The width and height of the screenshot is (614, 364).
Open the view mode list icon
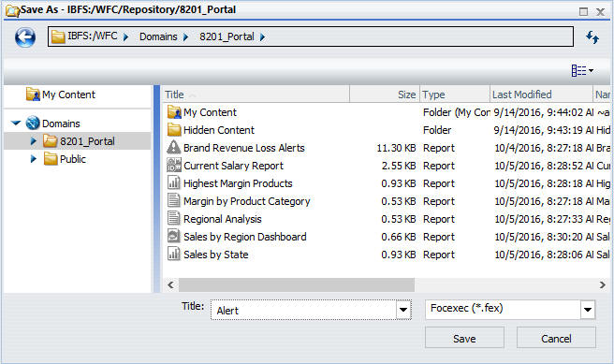click(582, 70)
